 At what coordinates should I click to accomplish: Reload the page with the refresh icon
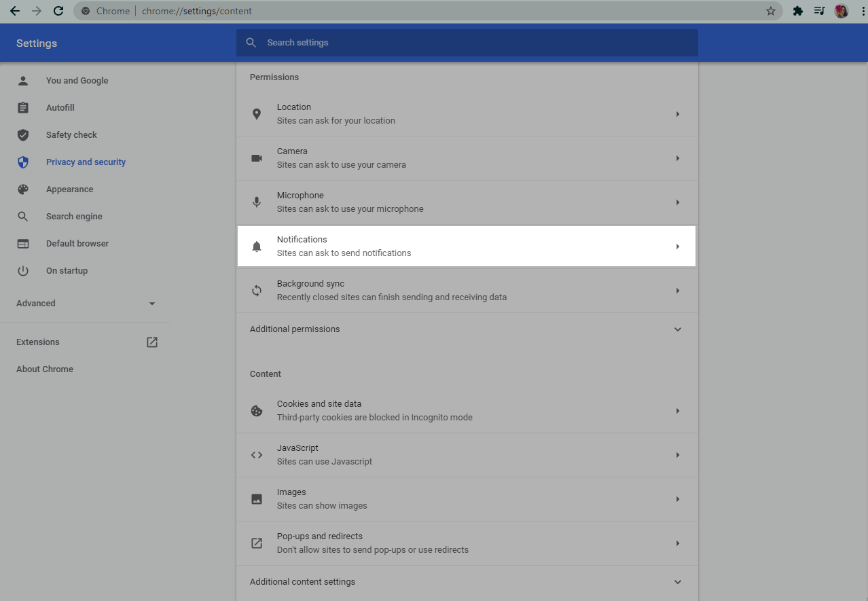pos(58,11)
